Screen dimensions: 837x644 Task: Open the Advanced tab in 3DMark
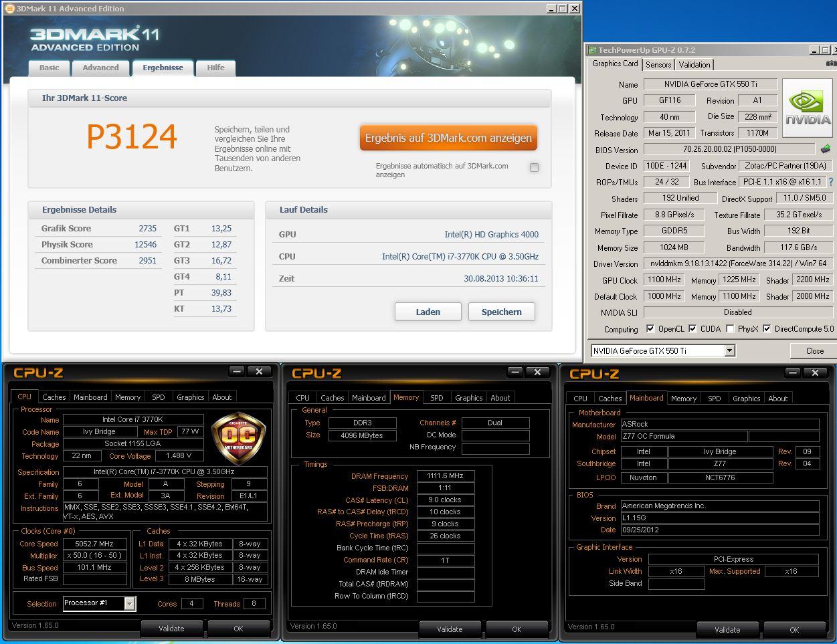coord(100,68)
